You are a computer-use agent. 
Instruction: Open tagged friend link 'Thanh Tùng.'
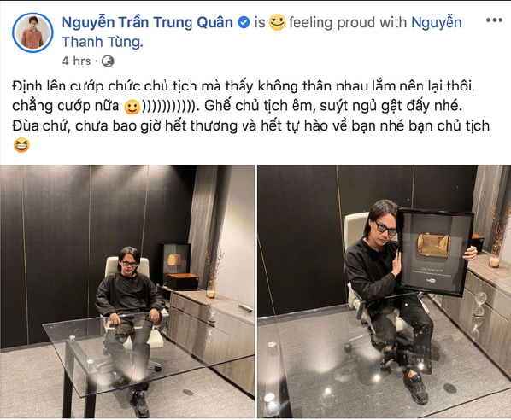tap(103, 42)
